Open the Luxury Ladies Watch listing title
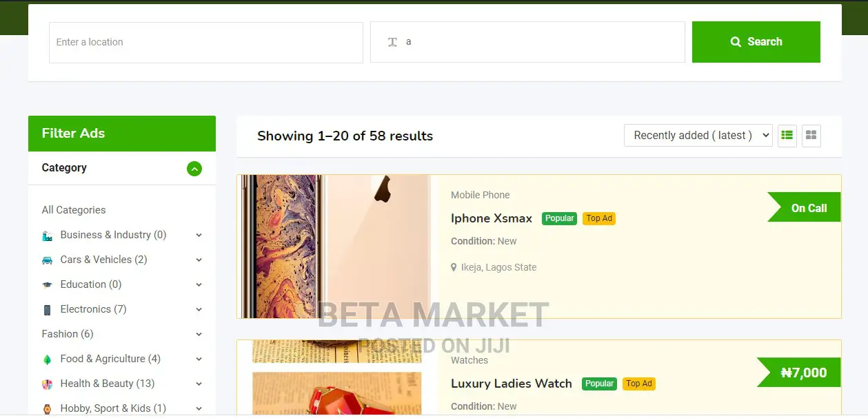This screenshot has height=418, width=868. tap(512, 384)
